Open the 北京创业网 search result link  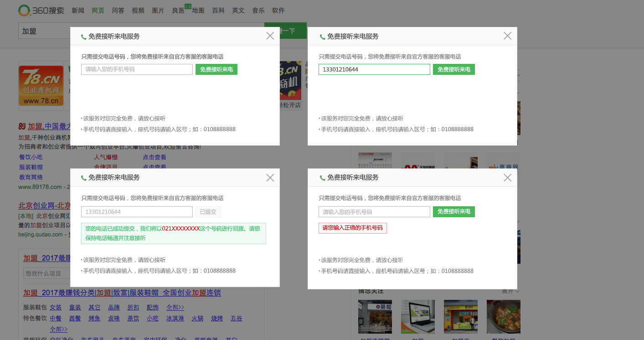[x=44, y=205]
